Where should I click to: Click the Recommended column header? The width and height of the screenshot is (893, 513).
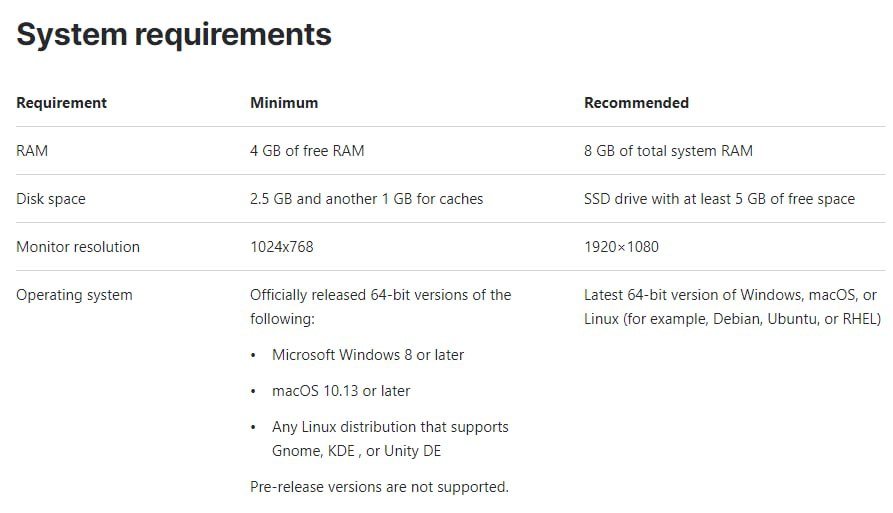[636, 103]
